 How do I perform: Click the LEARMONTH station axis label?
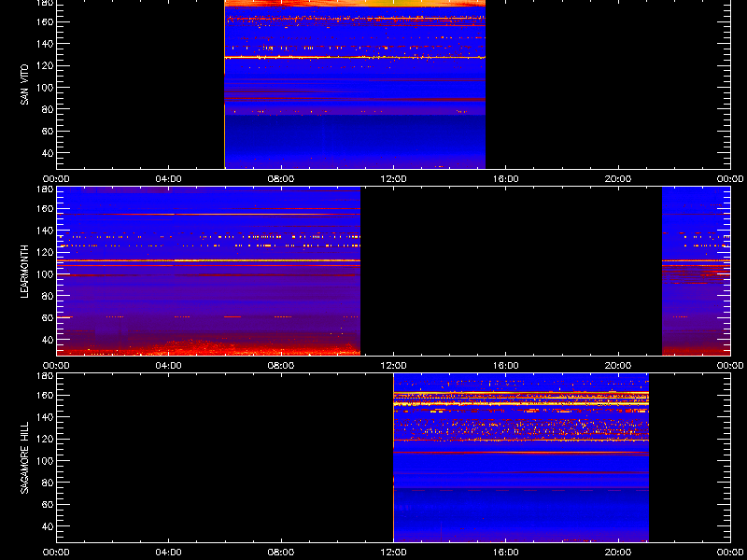point(25,272)
